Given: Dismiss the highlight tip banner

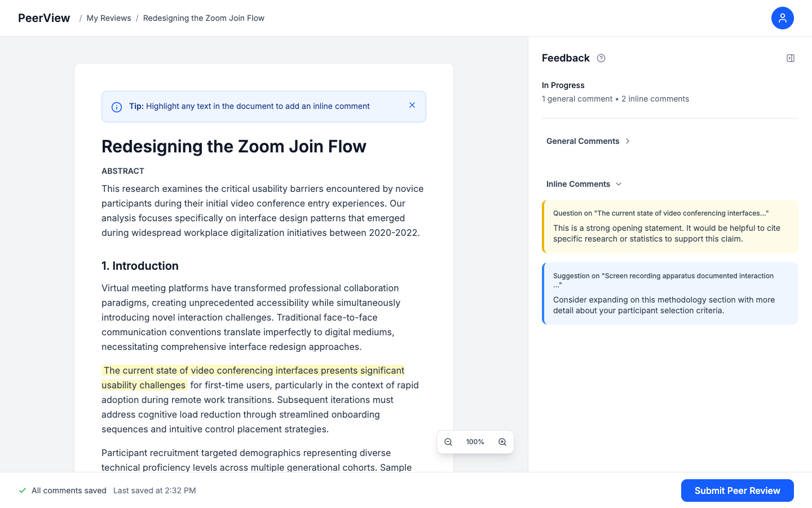Looking at the screenshot, I should tap(412, 105).
